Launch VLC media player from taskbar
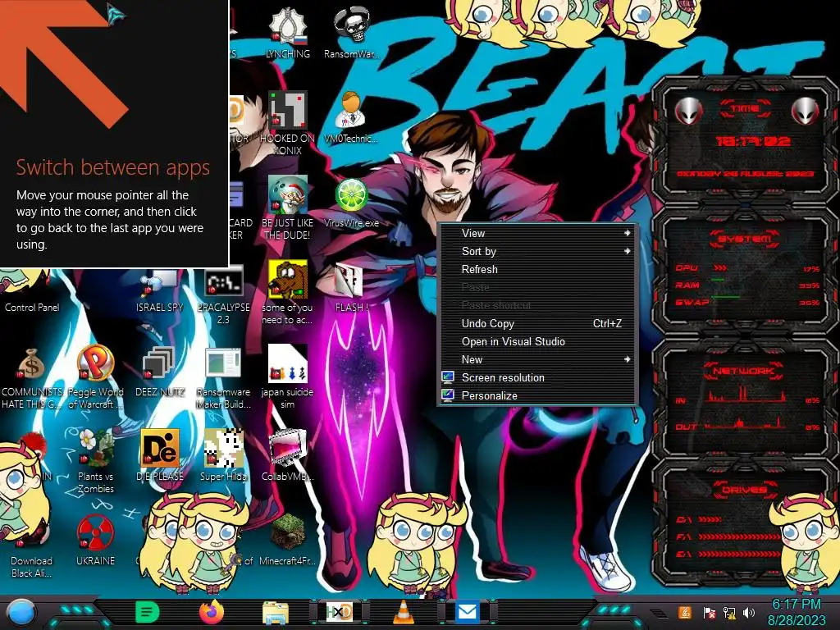Screen dimensions: 840x630 pyautogui.click(x=404, y=612)
